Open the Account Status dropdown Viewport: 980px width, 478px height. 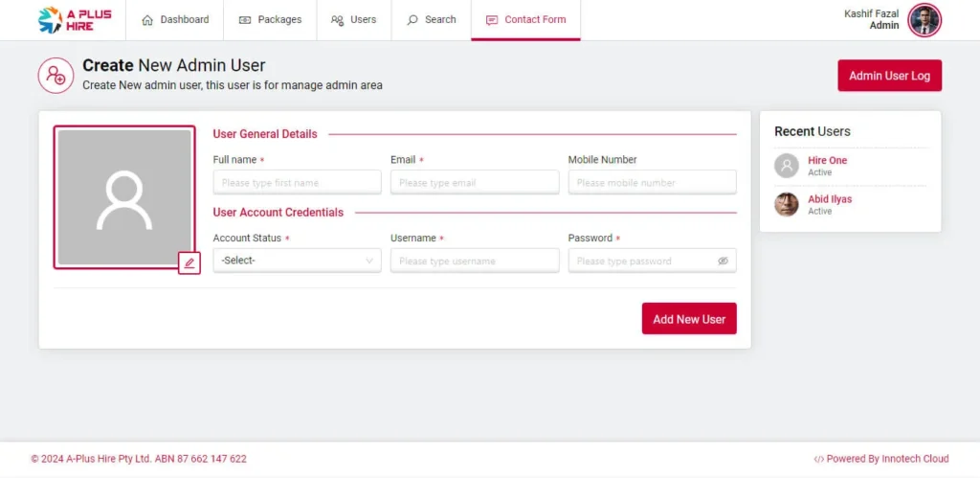(x=297, y=261)
